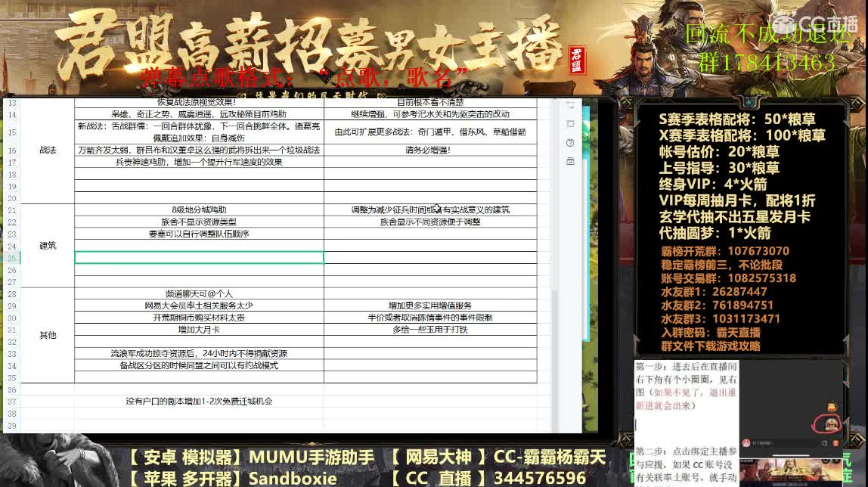868x487 pixels.
Task: Select the green-outlined active cell in row 25
Action: (x=200, y=257)
